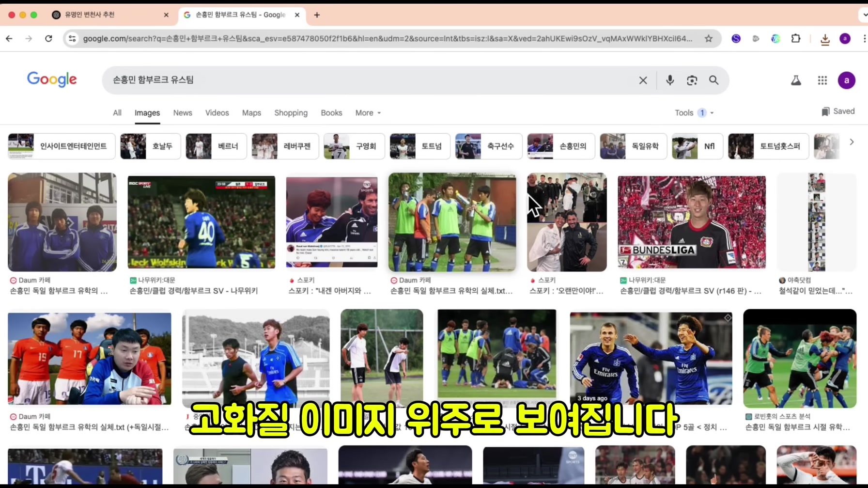Select the 인사이트엔터테인먼트 filter chip
The image size is (868, 488).
point(62,146)
